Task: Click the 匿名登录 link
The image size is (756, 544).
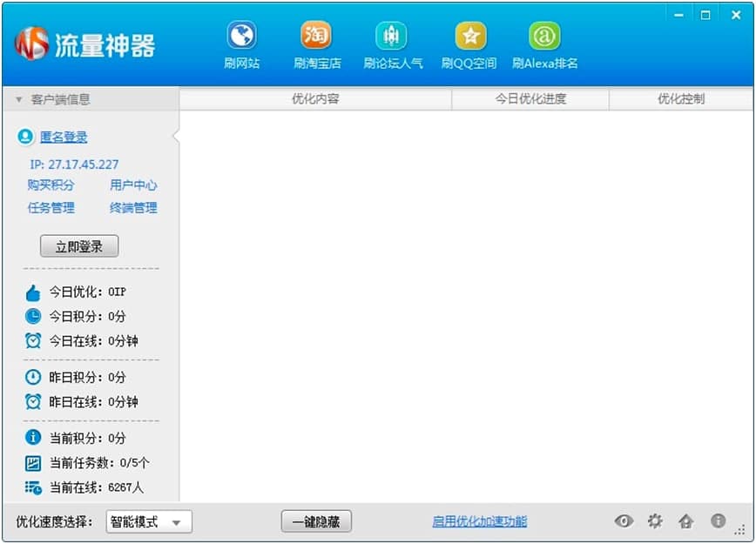Action: [x=64, y=138]
